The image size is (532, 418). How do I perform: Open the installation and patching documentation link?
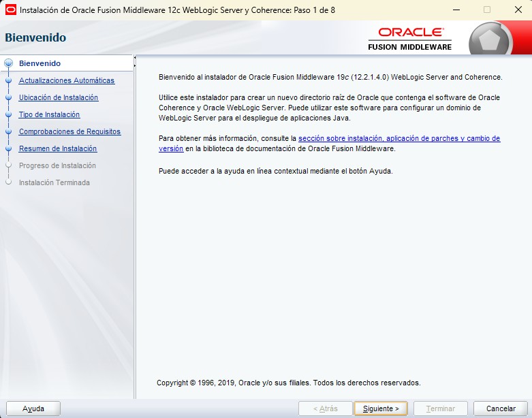(x=399, y=138)
